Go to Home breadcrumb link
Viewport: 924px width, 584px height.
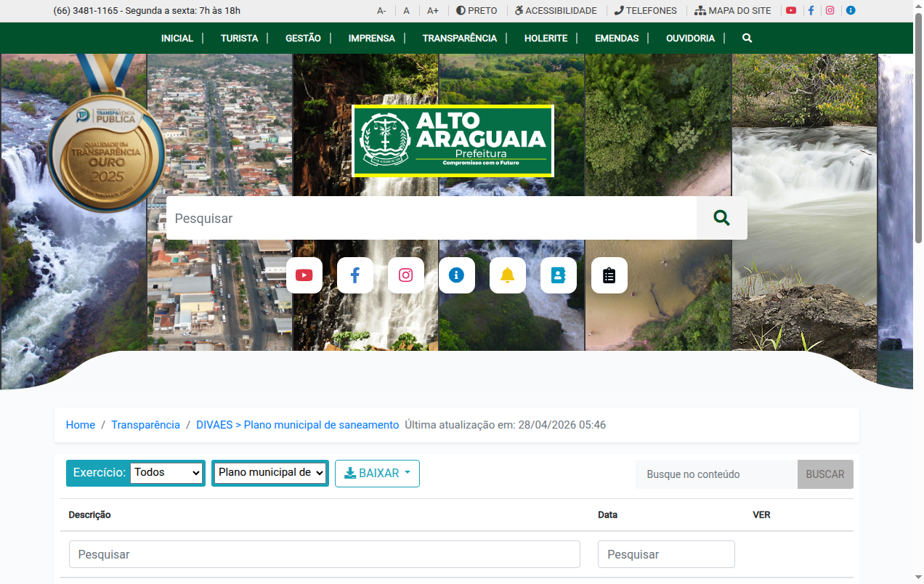point(81,425)
